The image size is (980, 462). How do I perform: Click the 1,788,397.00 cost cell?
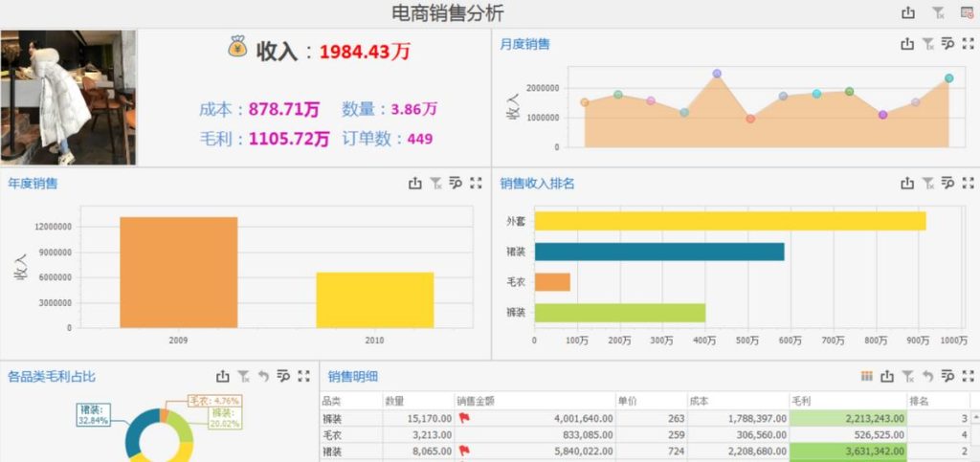pyautogui.click(x=738, y=418)
